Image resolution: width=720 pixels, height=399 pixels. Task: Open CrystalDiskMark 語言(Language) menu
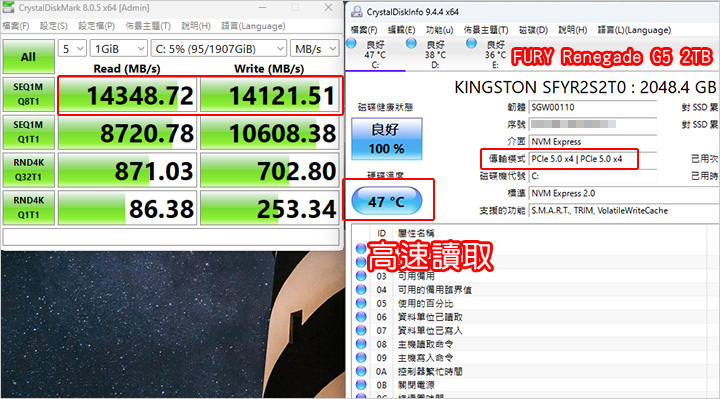pos(253,26)
